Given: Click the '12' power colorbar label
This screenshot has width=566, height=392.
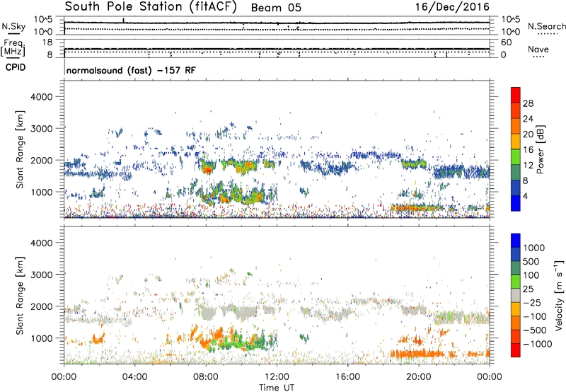Looking at the screenshot, I should tap(528, 166).
